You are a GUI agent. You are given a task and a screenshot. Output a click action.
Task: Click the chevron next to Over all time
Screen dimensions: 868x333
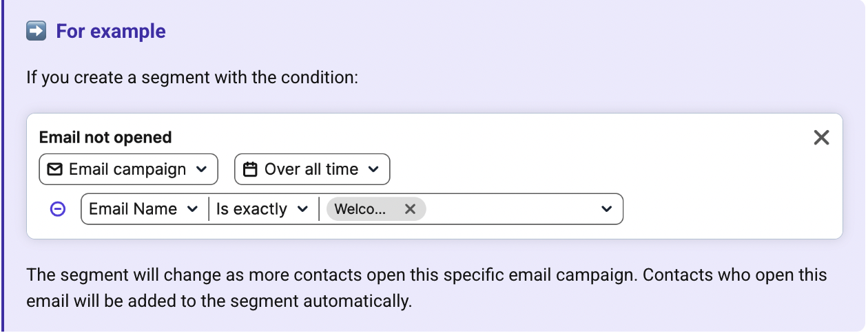coord(373,169)
